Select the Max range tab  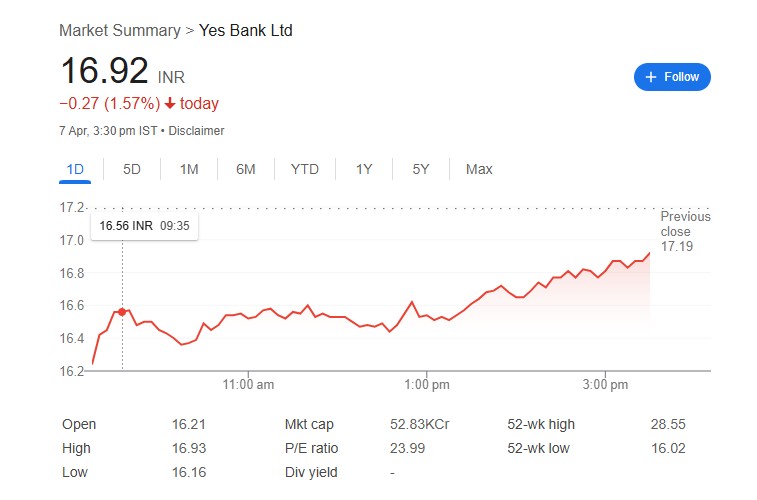pos(479,169)
